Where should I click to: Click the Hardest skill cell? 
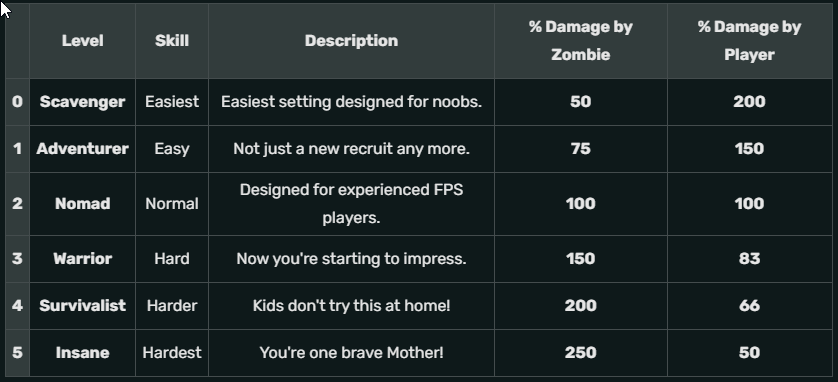[172, 353]
